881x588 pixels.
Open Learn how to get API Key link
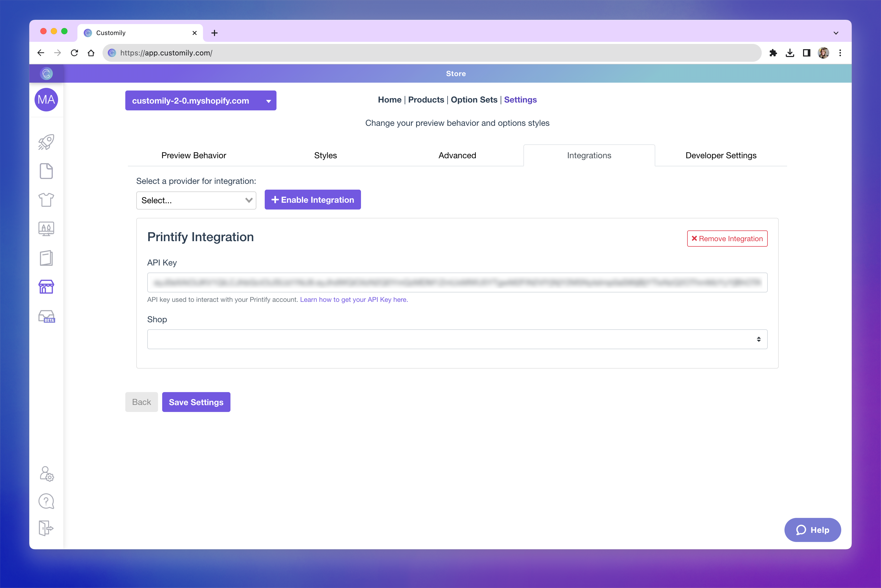pyautogui.click(x=354, y=300)
